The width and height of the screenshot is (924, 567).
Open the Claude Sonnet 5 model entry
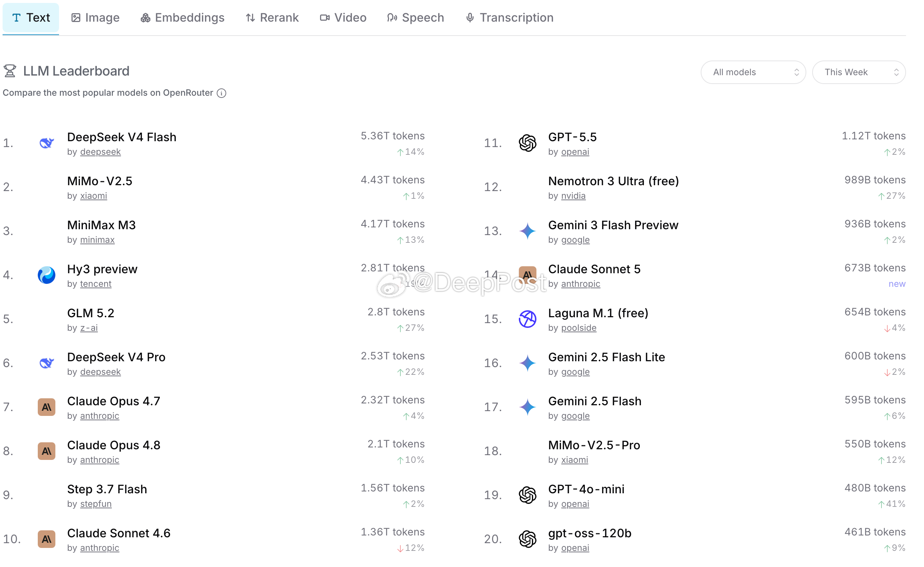tap(594, 269)
